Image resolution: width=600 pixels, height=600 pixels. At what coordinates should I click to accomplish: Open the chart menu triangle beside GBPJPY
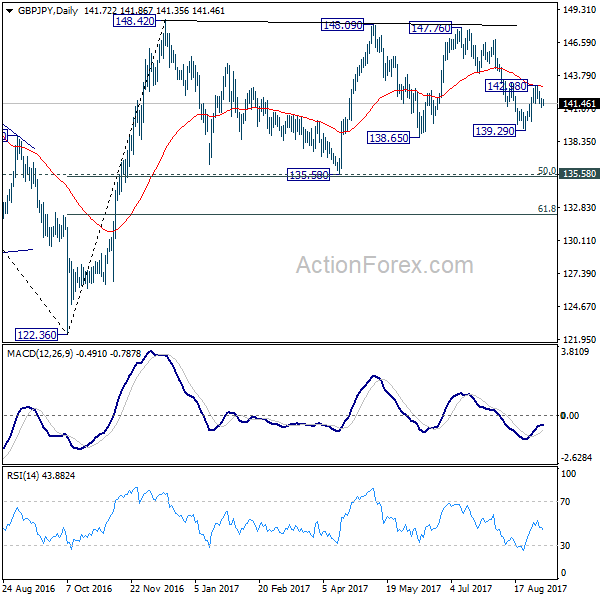(10, 11)
